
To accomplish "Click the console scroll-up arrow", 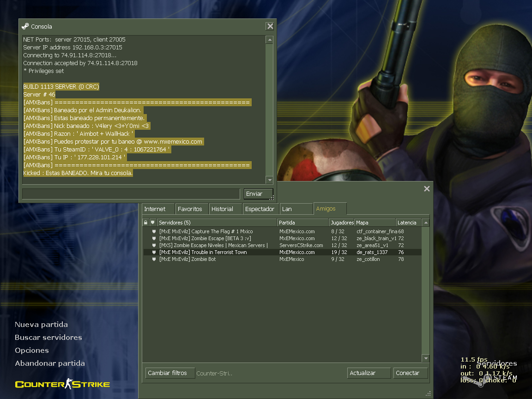I will [x=270, y=40].
